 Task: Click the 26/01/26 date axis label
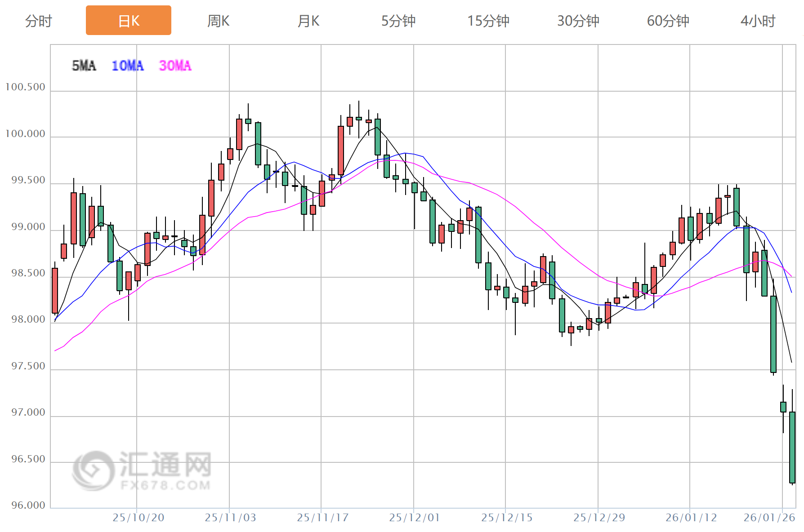point(769,518)
